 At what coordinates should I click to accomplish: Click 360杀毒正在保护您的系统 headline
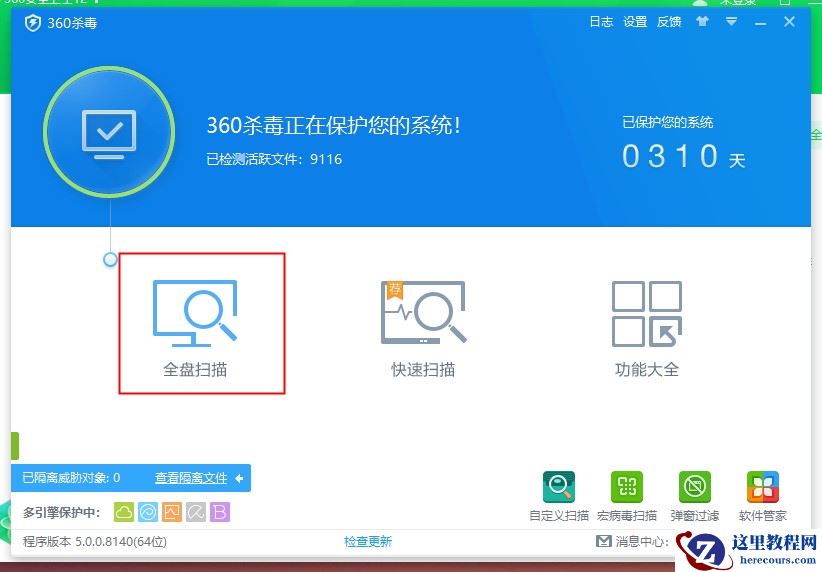[x=333, y=125]
